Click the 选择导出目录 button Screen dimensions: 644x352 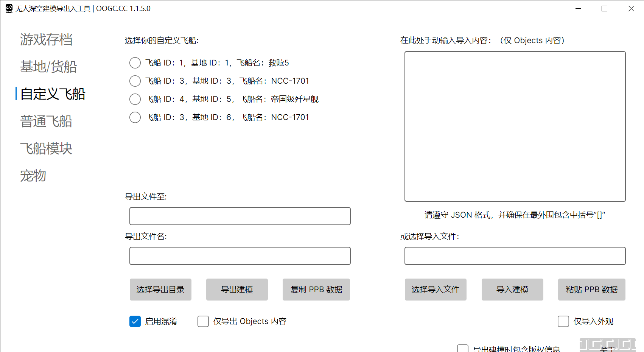[160, 290]
